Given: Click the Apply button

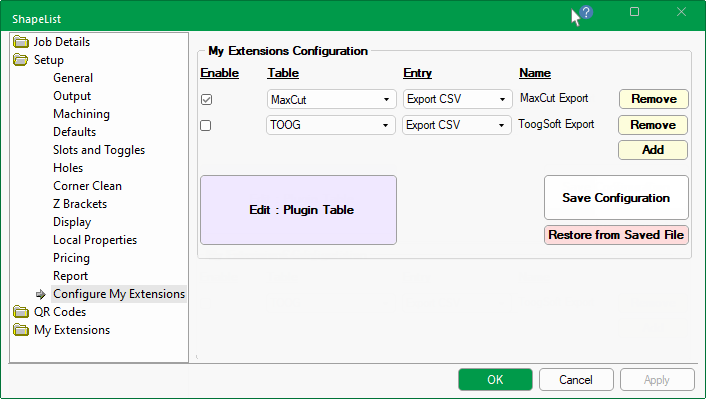Looking at the screenshot, I should point(657,380).
